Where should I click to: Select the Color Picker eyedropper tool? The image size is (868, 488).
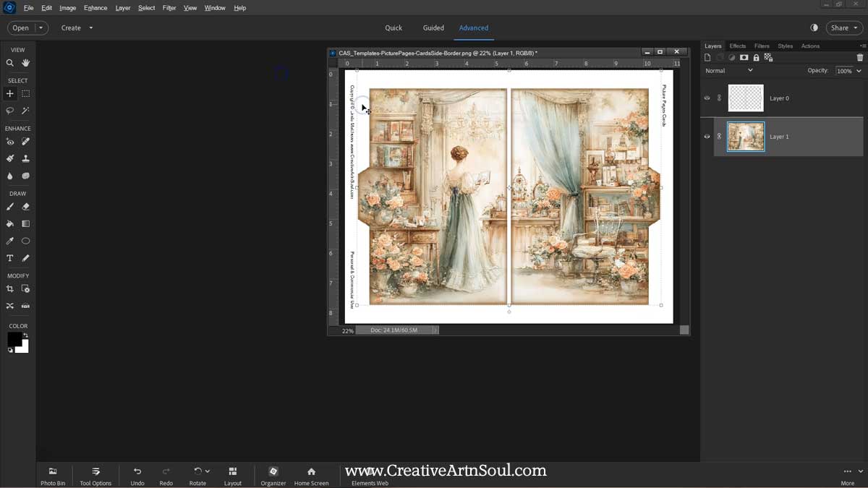click(x=10, y=241)
